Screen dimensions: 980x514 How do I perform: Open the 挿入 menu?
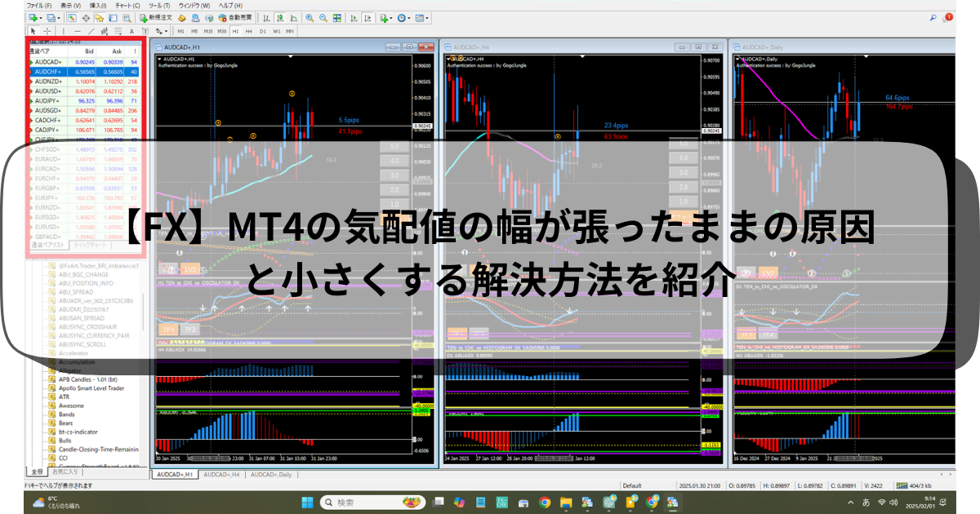(98, 5)
